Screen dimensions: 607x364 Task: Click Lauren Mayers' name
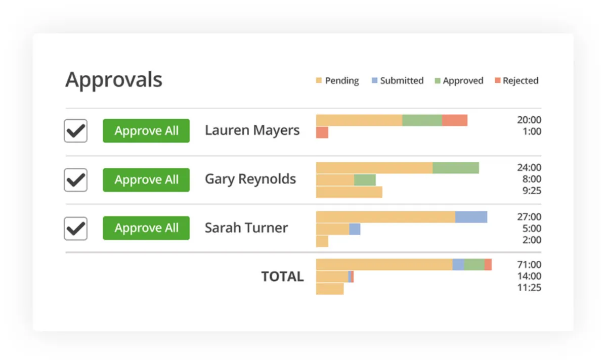point(252,130)
